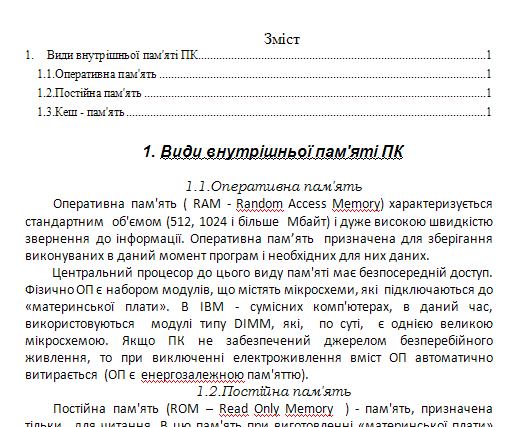The width and height of the screenshot is (508, 427).
Task: Click heading '1. Види внутрішньої пам'яті ПК'
Action: [x=273, y=152]
